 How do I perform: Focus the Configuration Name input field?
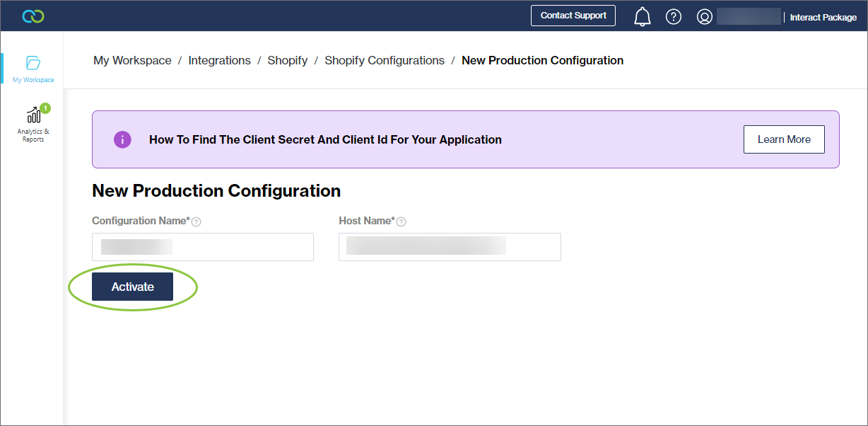203,247
